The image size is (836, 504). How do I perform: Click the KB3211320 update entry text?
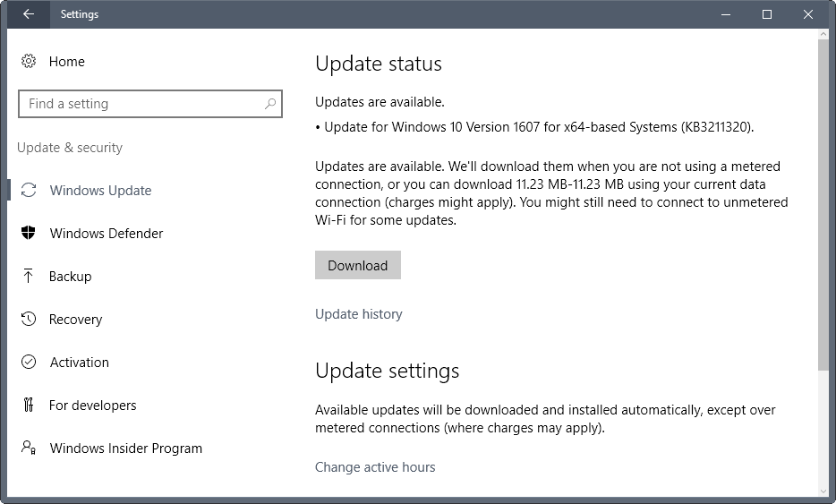[534, 127]
